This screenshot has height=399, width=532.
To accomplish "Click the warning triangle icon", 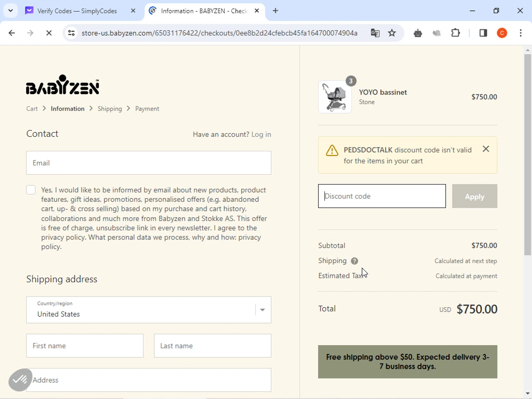I will coord(332,150).
